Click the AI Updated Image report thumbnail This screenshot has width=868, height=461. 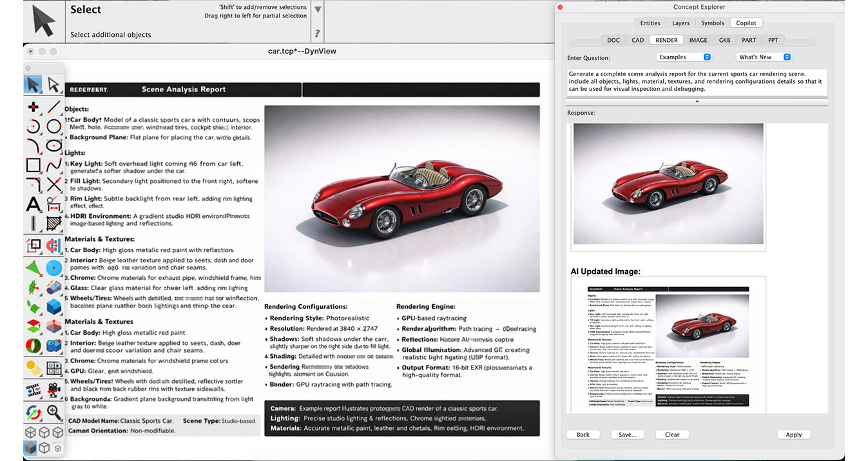[668, 346]
